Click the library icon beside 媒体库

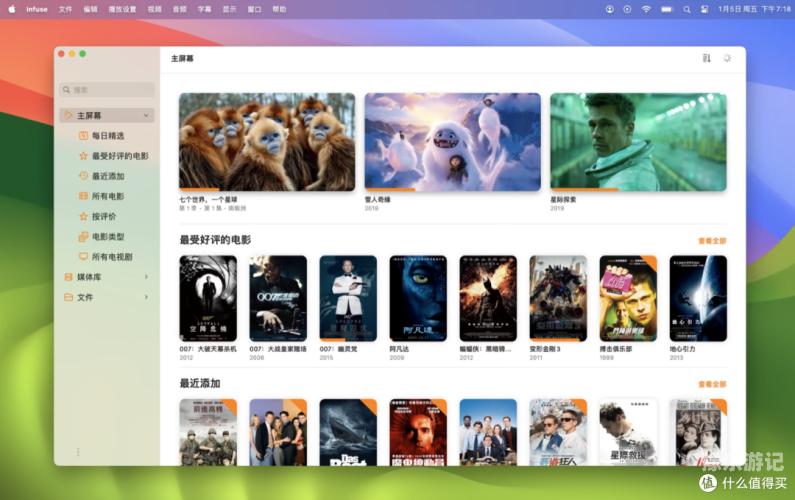68,277
